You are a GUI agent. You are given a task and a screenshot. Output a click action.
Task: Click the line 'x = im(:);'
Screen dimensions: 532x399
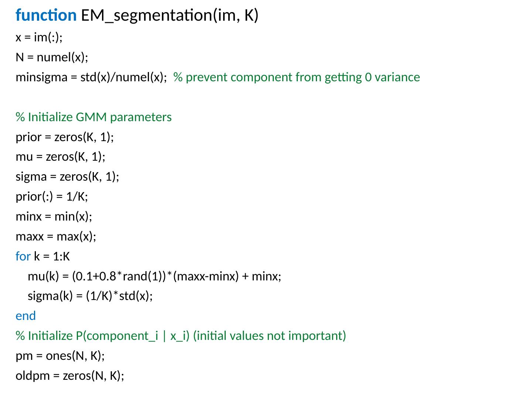point(39,37)
